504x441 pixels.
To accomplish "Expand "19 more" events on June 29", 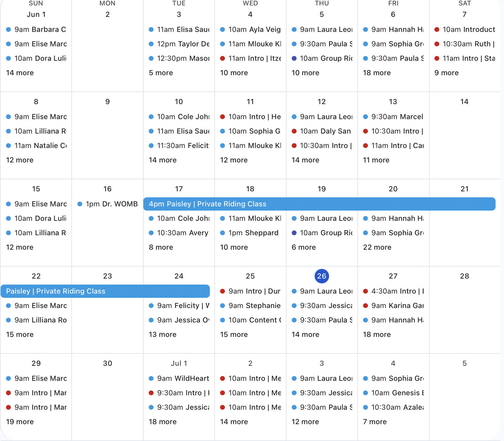I will (x=20, y=422).
